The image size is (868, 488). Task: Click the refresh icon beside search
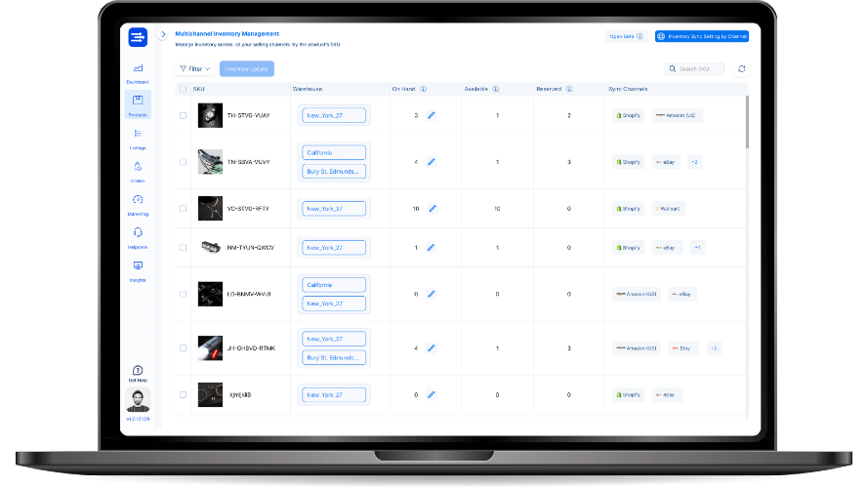point(742,69)
